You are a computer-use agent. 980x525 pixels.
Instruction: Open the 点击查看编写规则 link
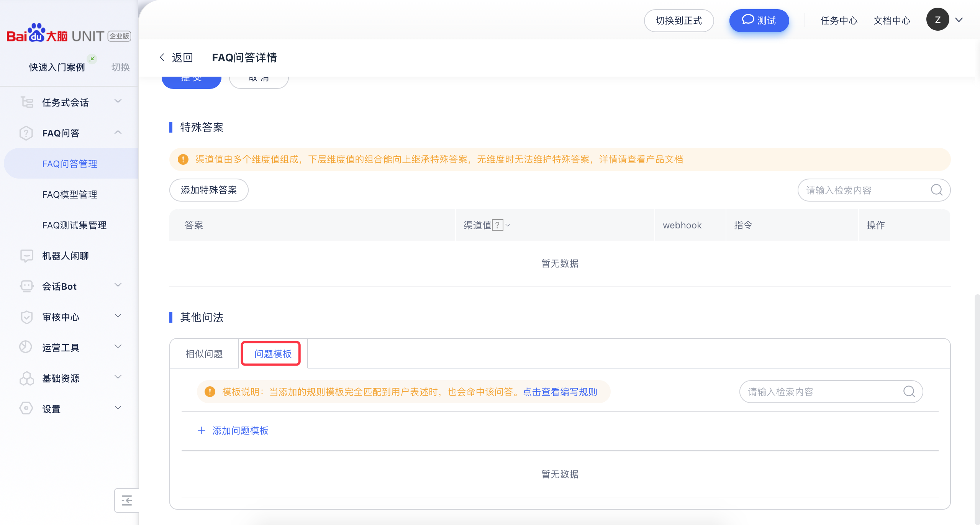pyautogui.click(x=560, y=392)
